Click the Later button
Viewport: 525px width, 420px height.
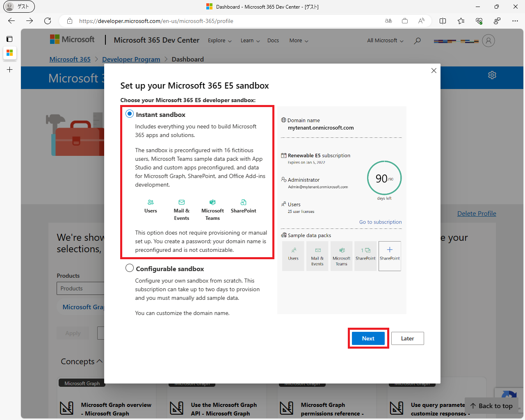pos(407,338)
